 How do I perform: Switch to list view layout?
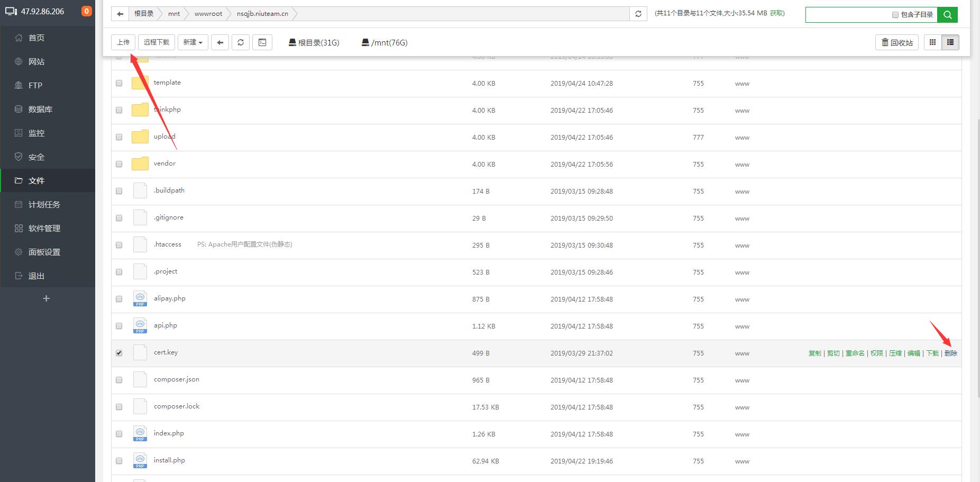point(950,42)
